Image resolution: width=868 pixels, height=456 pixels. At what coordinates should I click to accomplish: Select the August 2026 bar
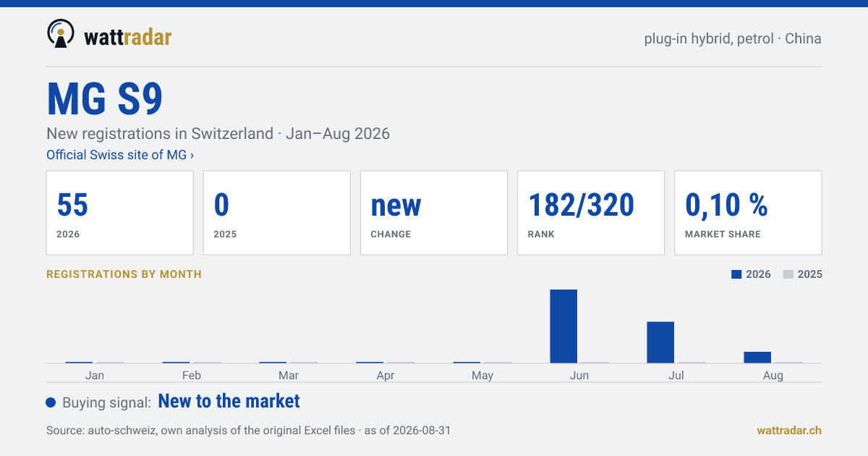[x=757, y=357]
